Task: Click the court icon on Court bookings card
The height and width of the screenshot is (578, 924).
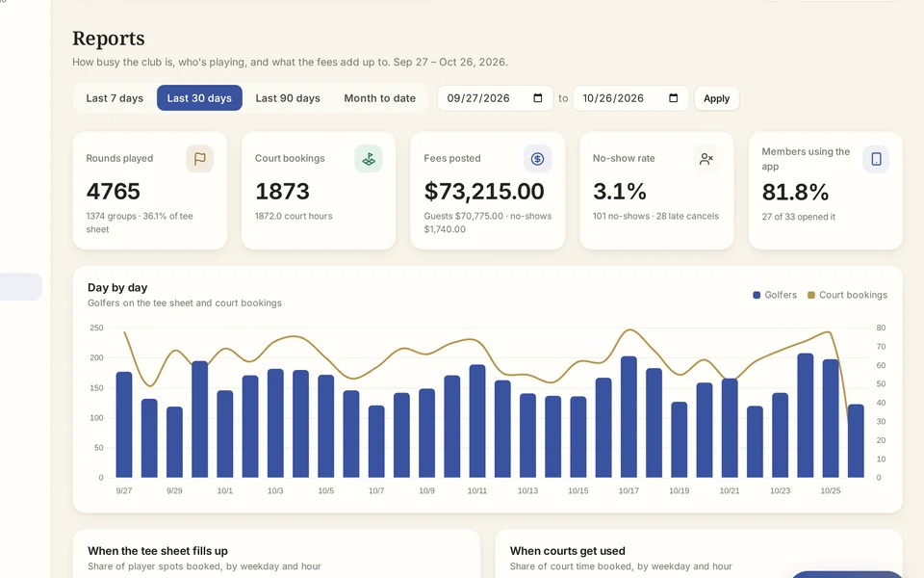Action: coord(369,159)
